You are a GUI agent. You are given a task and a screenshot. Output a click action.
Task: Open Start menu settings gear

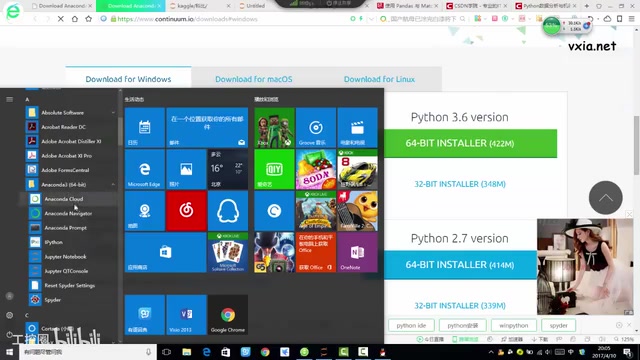tap(9, 315)
